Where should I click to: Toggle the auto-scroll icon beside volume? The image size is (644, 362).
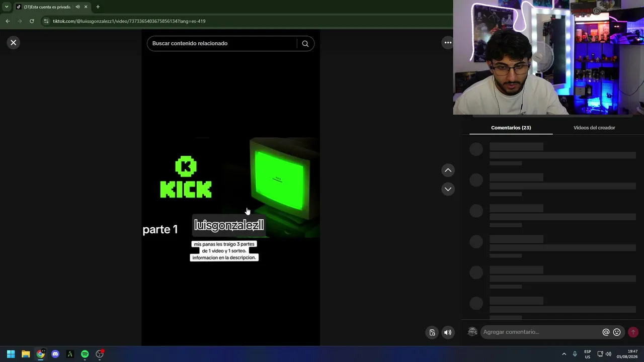click(432, 332)
